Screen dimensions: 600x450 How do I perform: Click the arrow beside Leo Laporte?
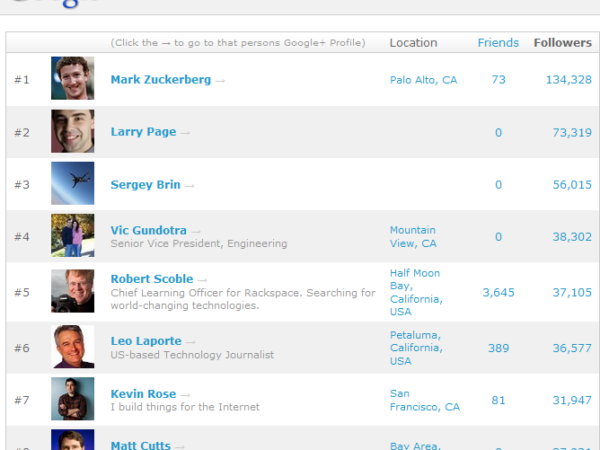pos(191,342)
